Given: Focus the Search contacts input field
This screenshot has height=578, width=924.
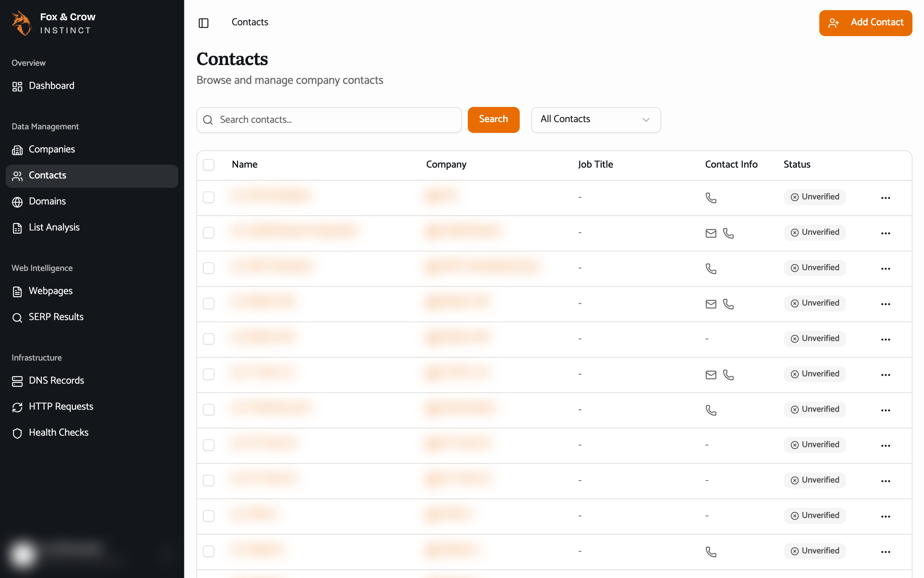Looking at the screenshot, I should click(x=329, y=120).
